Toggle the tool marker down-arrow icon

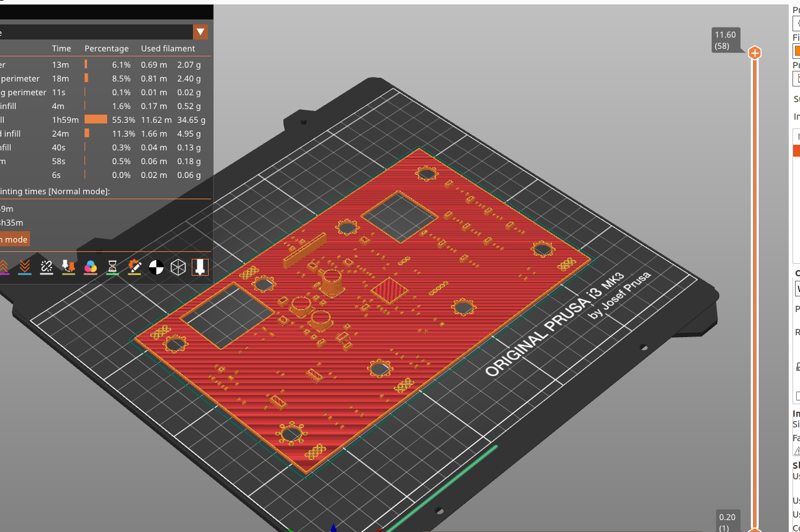point(200,267)
